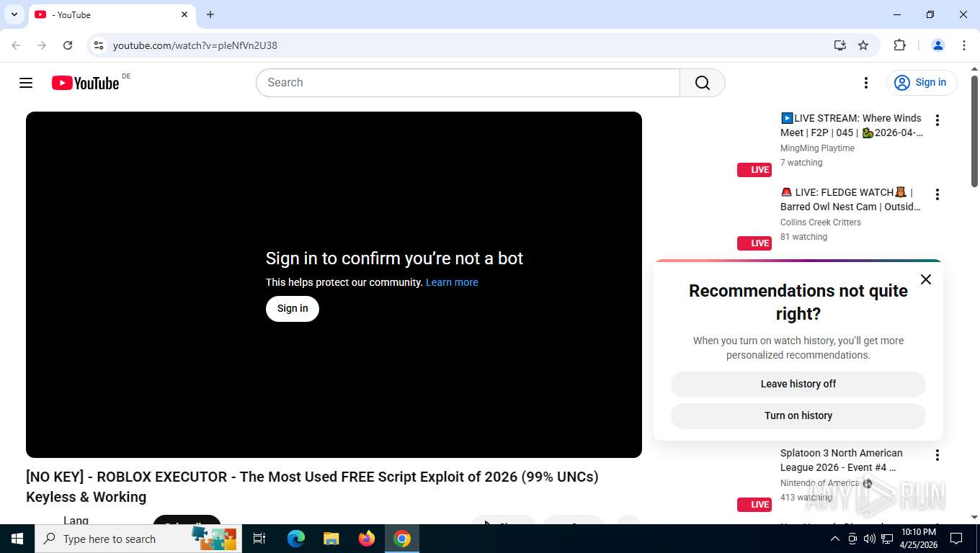Open options for Fledge Watch owl cam video
Screen dimensions: 980x553
(937, 194)
